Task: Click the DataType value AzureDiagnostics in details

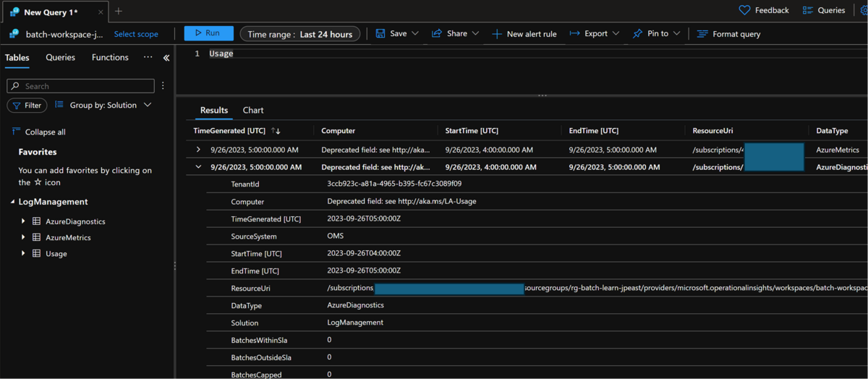Action: 356,305
